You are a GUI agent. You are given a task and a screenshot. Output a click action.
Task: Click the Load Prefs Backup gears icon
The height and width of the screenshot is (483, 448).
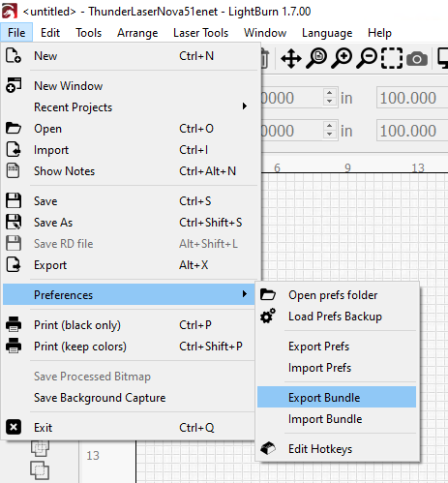(x=268, y=316)
